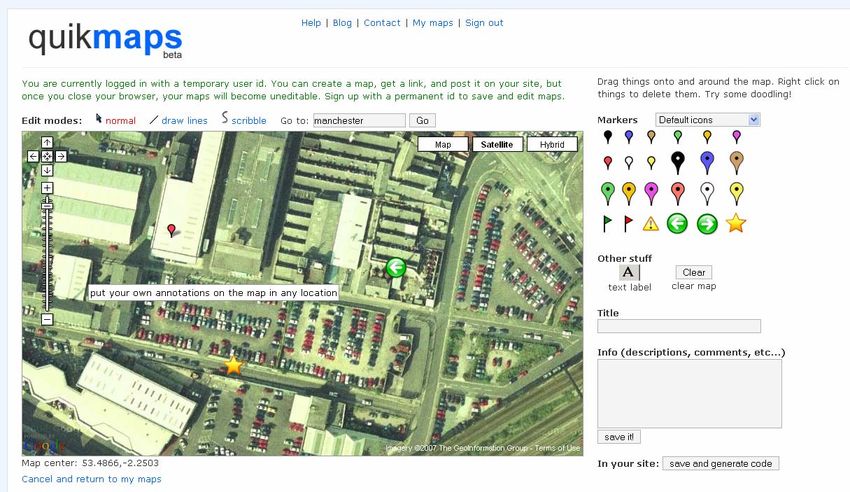Image resolution: width=850 pixels, height=492 pixels.
Task: Select the large orange pin marker
Action: [629, 193]
